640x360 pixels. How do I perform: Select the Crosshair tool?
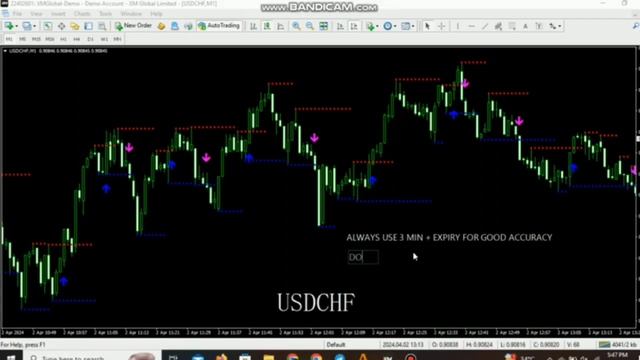(x=441, y=26)
